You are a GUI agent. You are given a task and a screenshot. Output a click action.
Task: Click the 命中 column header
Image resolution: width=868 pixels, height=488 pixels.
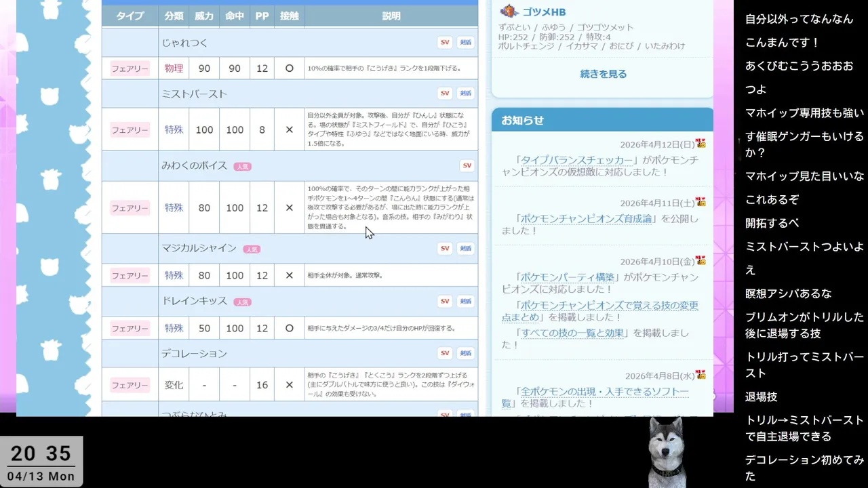[235, 16]
